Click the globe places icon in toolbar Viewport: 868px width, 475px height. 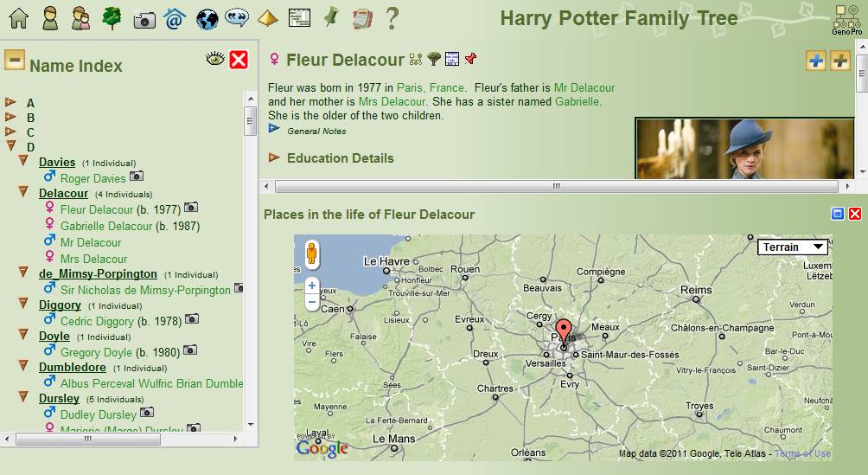point(207,20)
